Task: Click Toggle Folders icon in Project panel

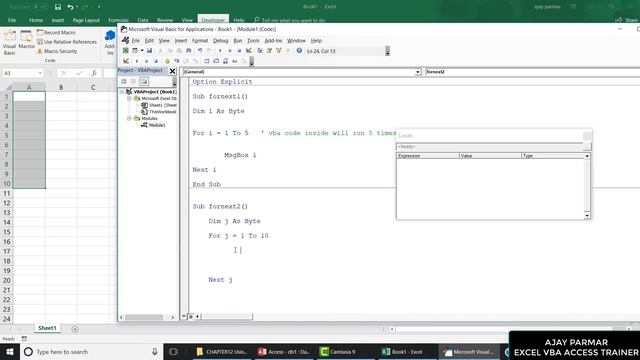Action: coord(144,81)
